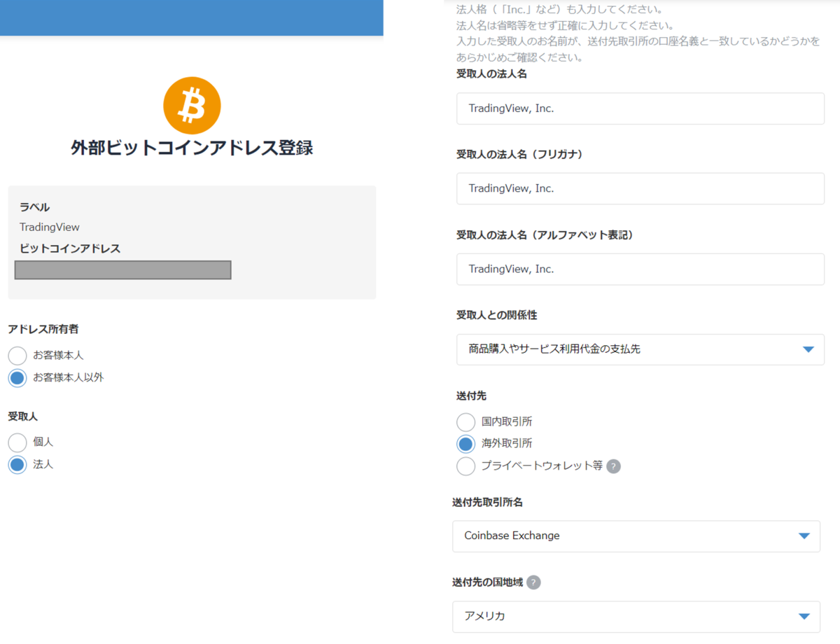This screenshot has height=644, width=840.
Task: Open the 受取人との関係性 dropdown
Action: pyautogui.click(x=640, y=349)
